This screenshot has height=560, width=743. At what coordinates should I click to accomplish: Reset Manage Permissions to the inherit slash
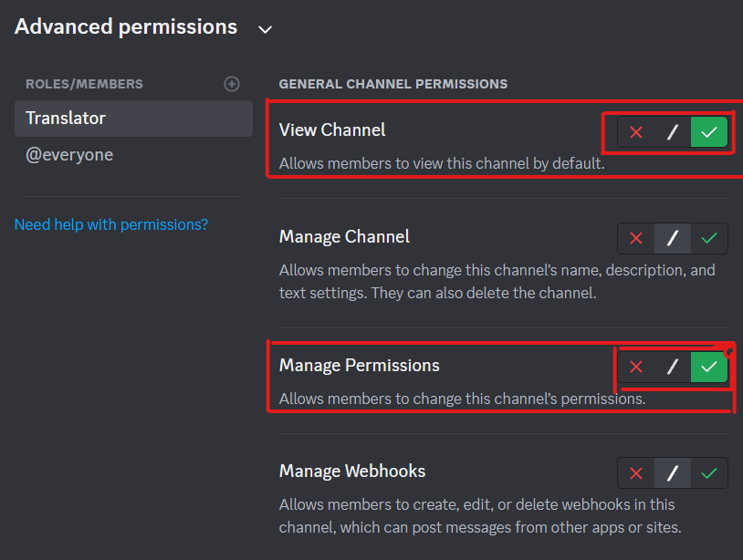[x=673, y=368]
